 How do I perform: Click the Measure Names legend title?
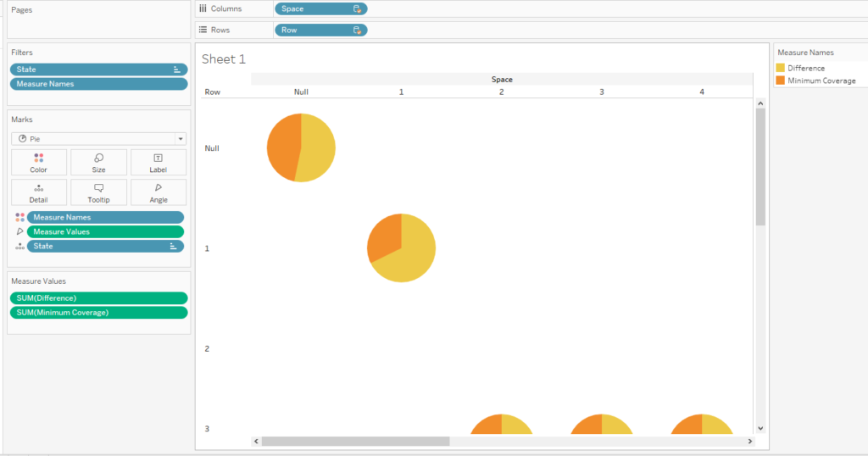(x=805, y=53)
